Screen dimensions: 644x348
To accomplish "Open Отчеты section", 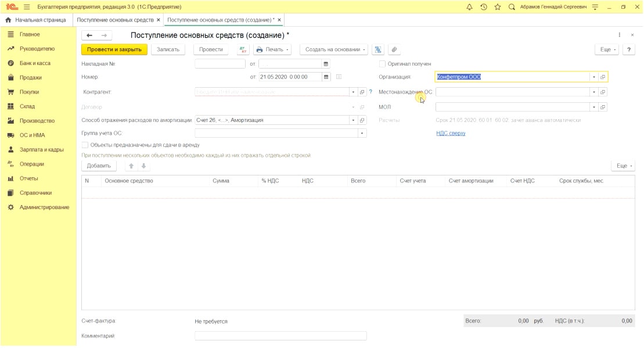I will pos(29,178).
